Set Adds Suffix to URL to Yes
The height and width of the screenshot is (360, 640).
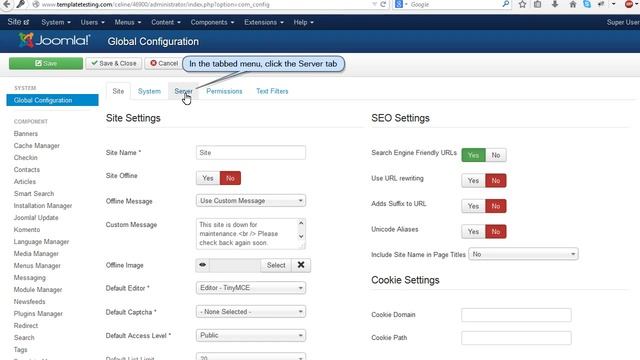pos(473,206)
